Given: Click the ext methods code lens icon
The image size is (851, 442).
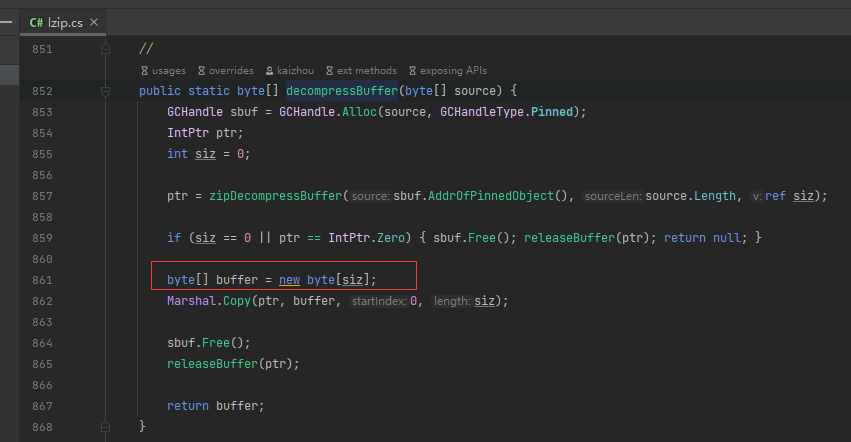Looking at the screenshot, I should click(x=329, y=71).
